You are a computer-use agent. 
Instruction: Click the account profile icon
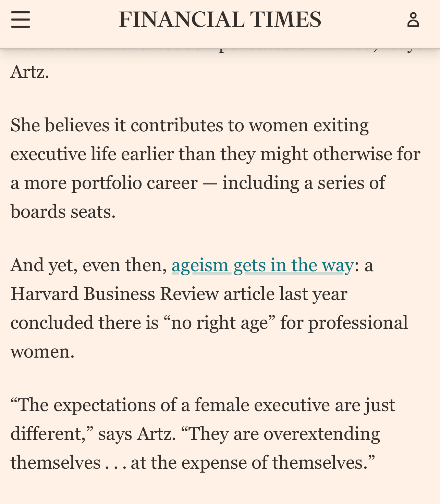pos(413,20)
